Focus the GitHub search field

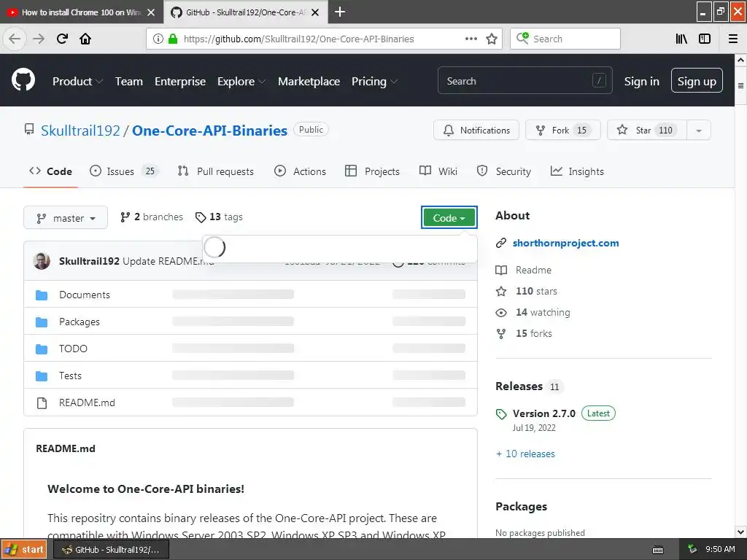click(525, 81)
